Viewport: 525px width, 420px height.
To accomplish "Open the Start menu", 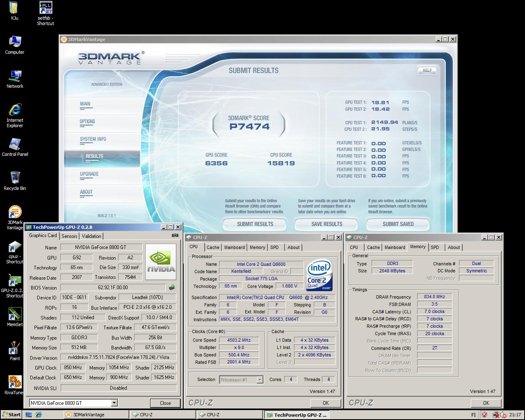I will point(11,415).
